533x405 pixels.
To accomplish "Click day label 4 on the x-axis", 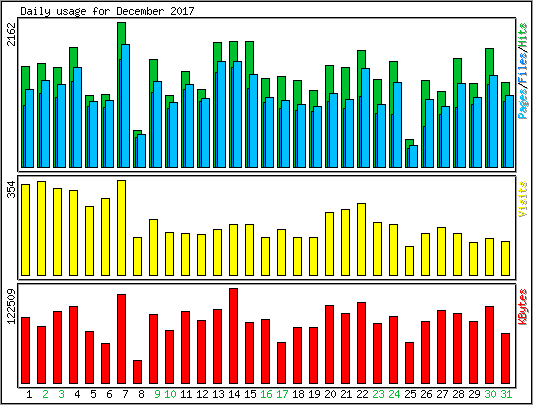I will [x=77, y=394].
